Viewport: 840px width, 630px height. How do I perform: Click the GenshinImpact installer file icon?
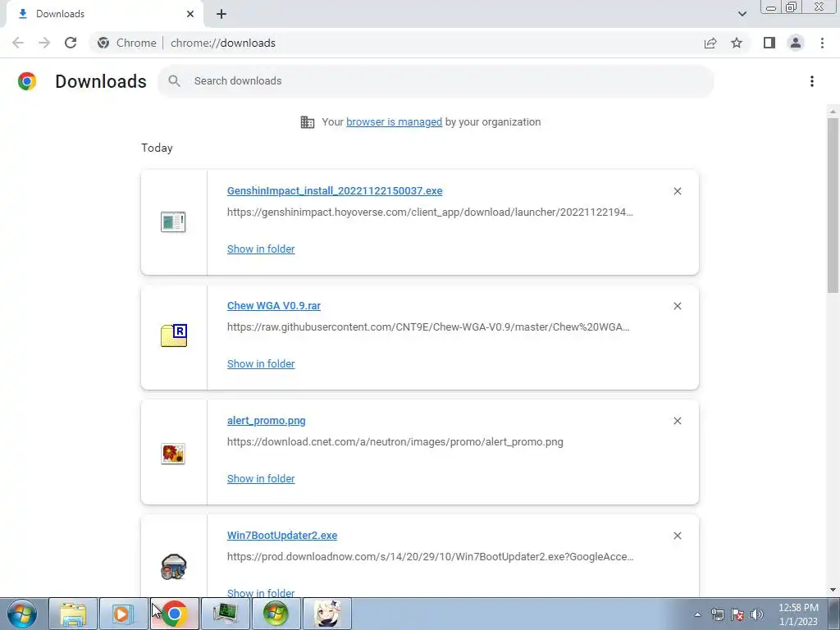click(x=174, y=221)
